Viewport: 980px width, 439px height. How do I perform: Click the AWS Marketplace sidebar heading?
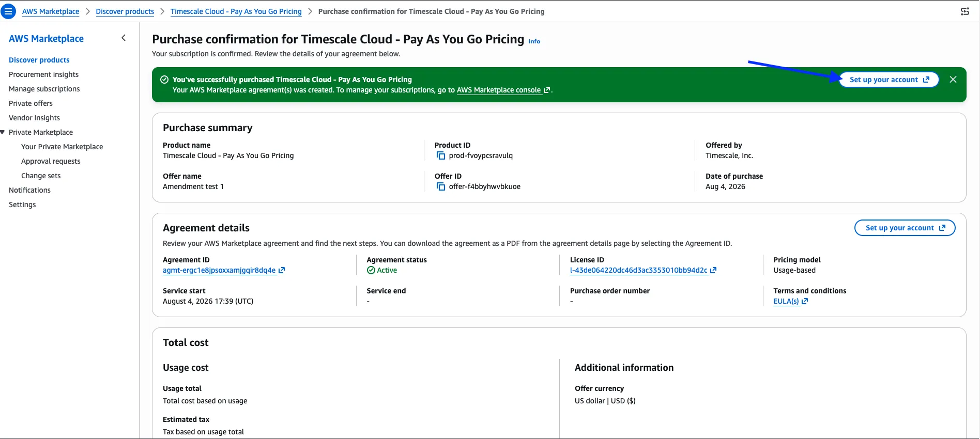point(47,39)
